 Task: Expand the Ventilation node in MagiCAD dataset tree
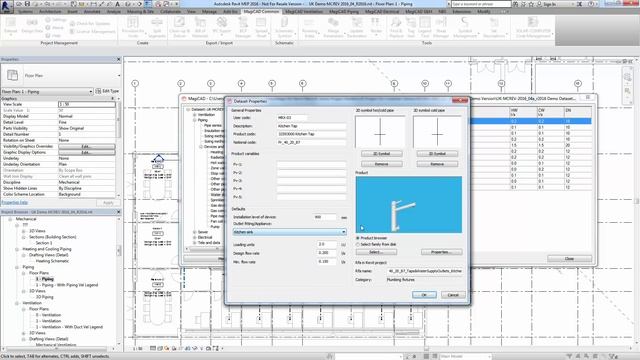tap(195, 115)
